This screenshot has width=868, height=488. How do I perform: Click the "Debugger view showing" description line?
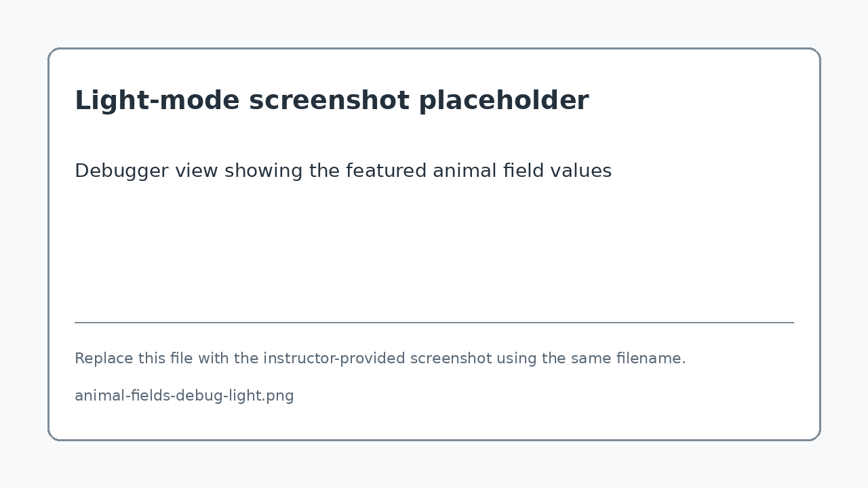(x=343, y=171)
